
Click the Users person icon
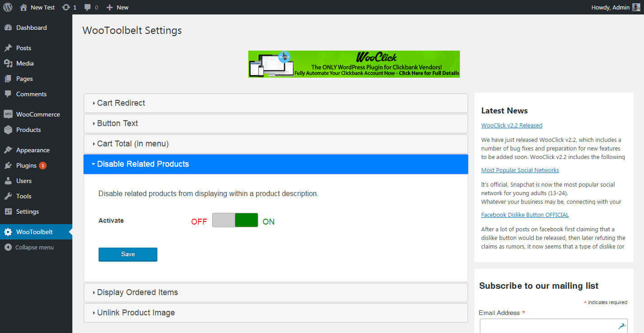(x=8, y=181)
